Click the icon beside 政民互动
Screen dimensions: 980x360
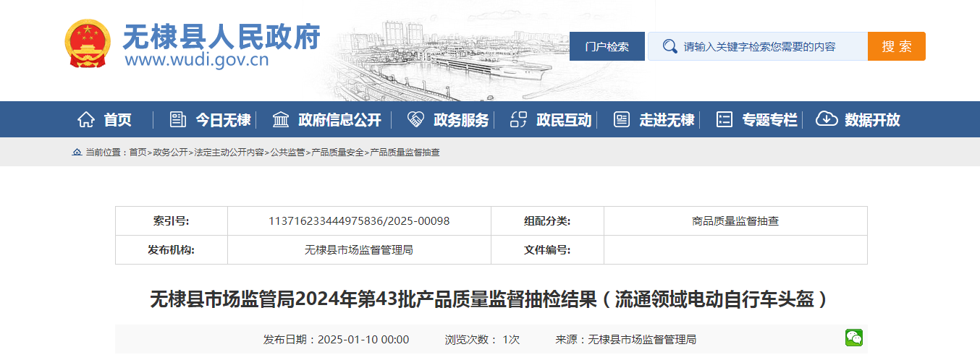click(x=518, y=120)
